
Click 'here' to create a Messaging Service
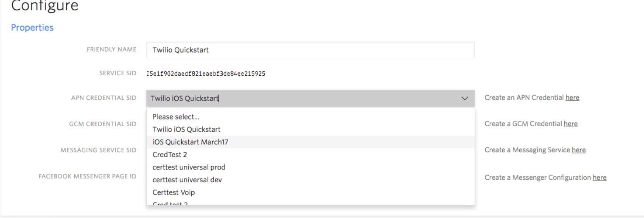click(x=578, y=150)
